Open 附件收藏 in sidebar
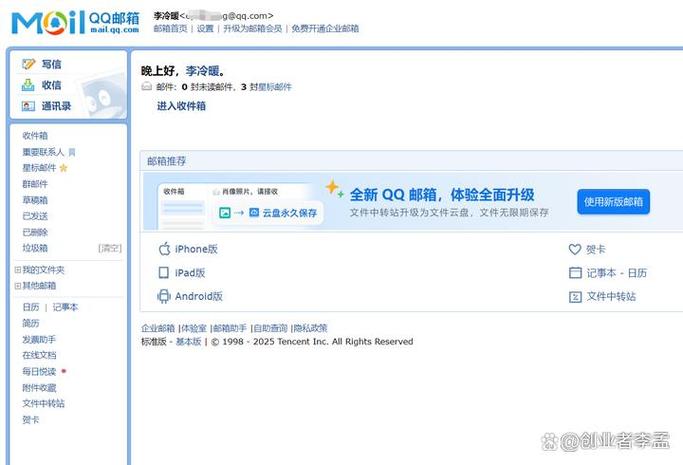This screenshot has width=683, height=465. click(x=39, y=388)
